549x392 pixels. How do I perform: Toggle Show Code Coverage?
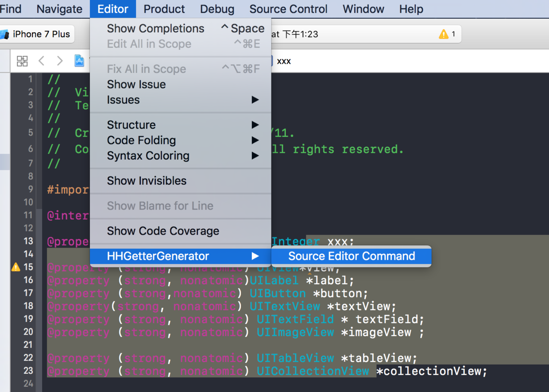pos(181,231)
